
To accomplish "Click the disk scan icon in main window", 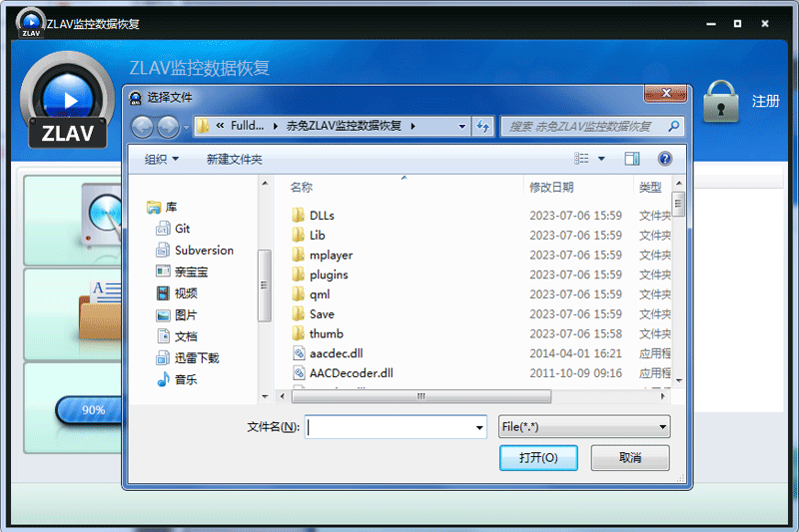I will [101, 216].
